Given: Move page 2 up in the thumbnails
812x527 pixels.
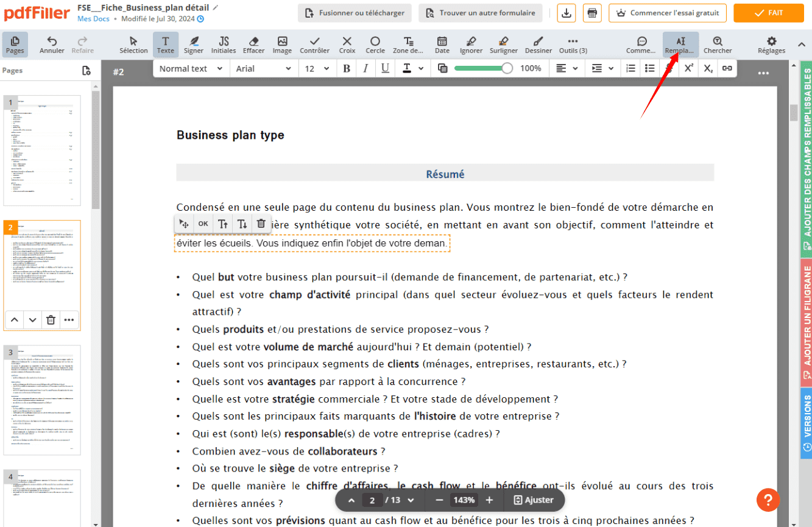Looking at the screenshot, I should click(x=15, y=320).
